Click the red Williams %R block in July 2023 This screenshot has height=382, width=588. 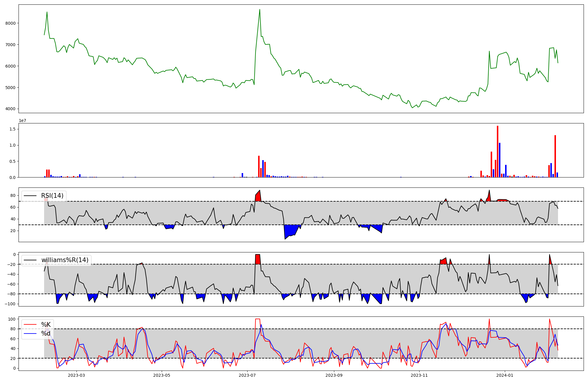258,259
